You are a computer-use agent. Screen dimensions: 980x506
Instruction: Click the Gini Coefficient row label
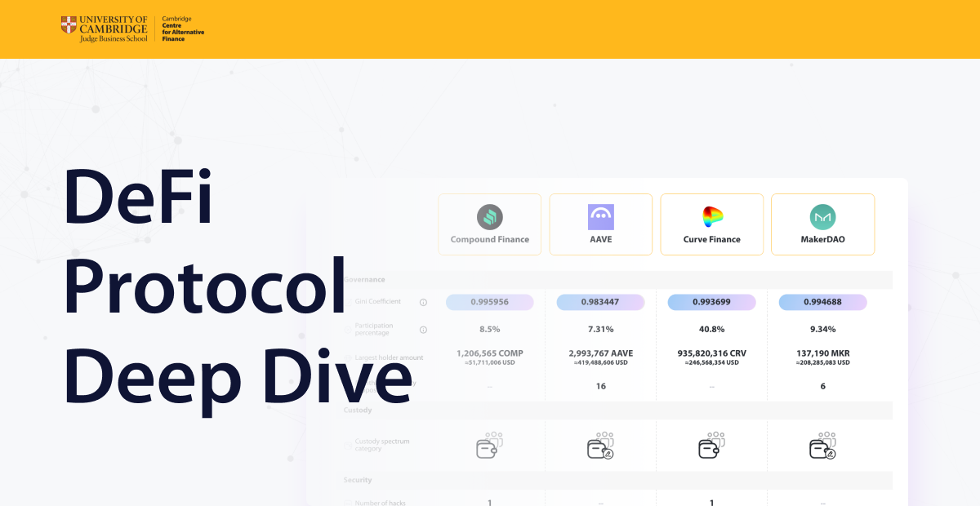378,302
